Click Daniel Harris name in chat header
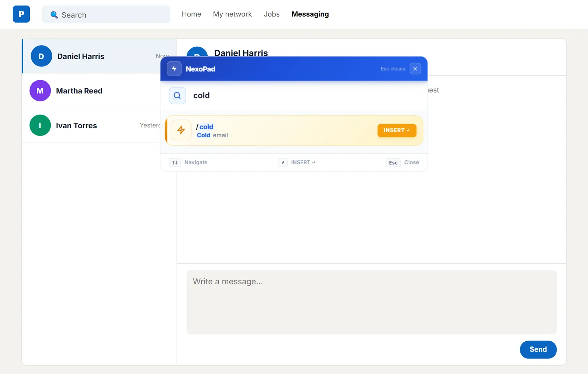The width and height of the screenshot is (588, 374). 241,53
